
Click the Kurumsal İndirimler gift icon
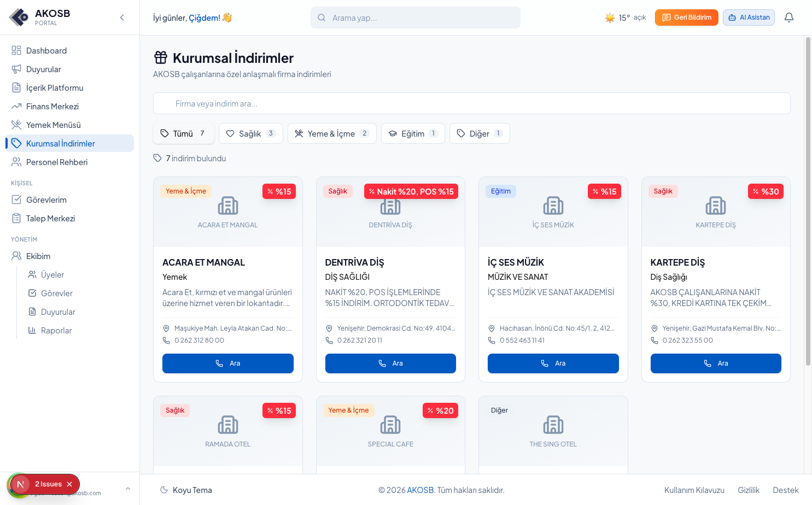coord(161,57)
